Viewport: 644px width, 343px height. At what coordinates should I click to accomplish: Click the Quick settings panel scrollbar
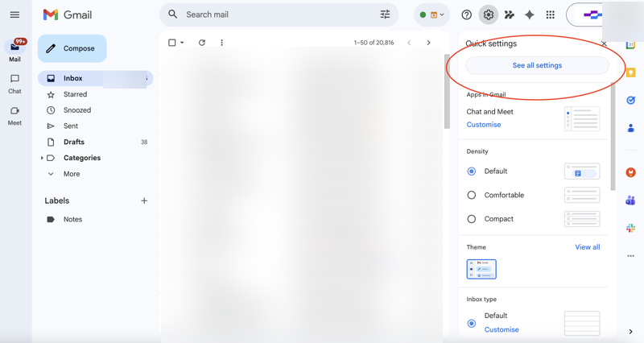(613, 136)
